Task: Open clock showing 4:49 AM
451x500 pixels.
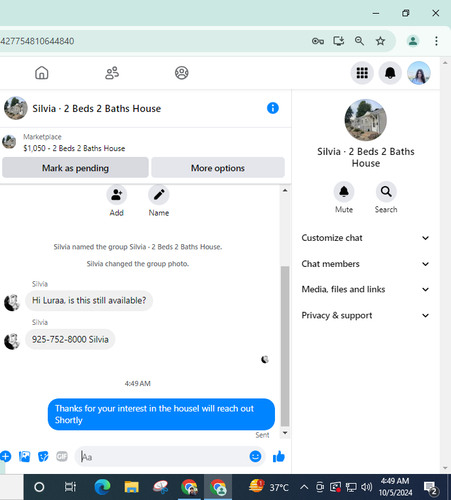Action: point(395,487)
